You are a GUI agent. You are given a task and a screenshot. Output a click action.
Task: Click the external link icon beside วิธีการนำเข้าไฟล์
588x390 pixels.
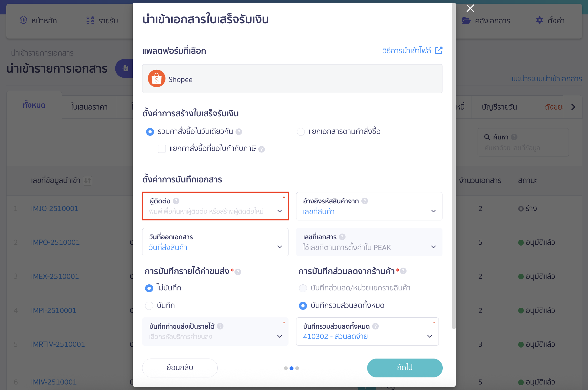[439, 50]
